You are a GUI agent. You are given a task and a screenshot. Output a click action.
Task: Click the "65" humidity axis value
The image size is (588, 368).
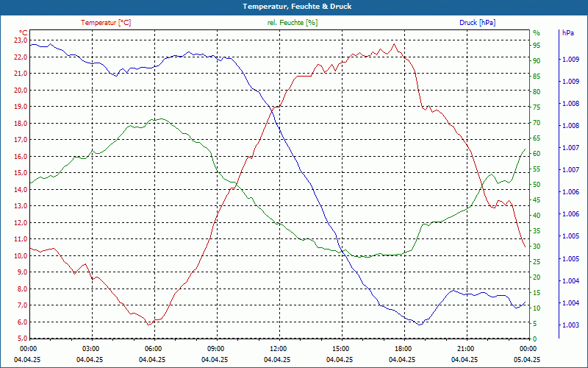(537, 138)
